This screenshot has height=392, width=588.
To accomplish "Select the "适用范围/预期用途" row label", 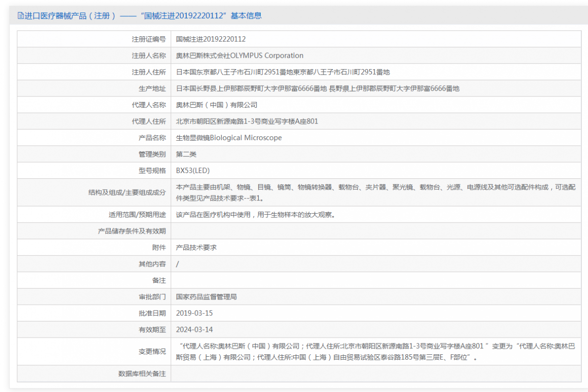I will click(137, 215).
